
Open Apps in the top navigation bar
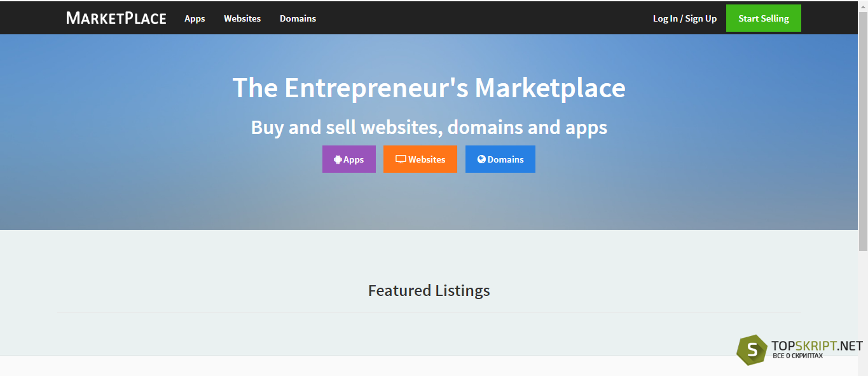click(x=195, y=18)
